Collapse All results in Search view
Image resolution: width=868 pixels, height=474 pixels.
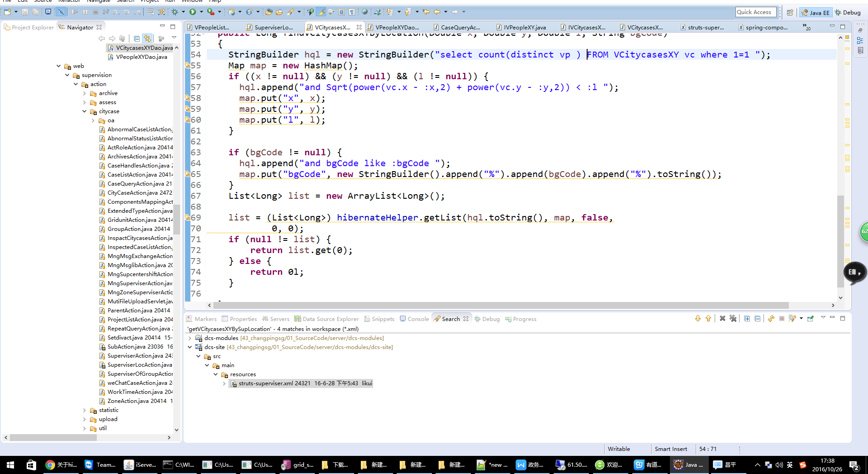758,319
